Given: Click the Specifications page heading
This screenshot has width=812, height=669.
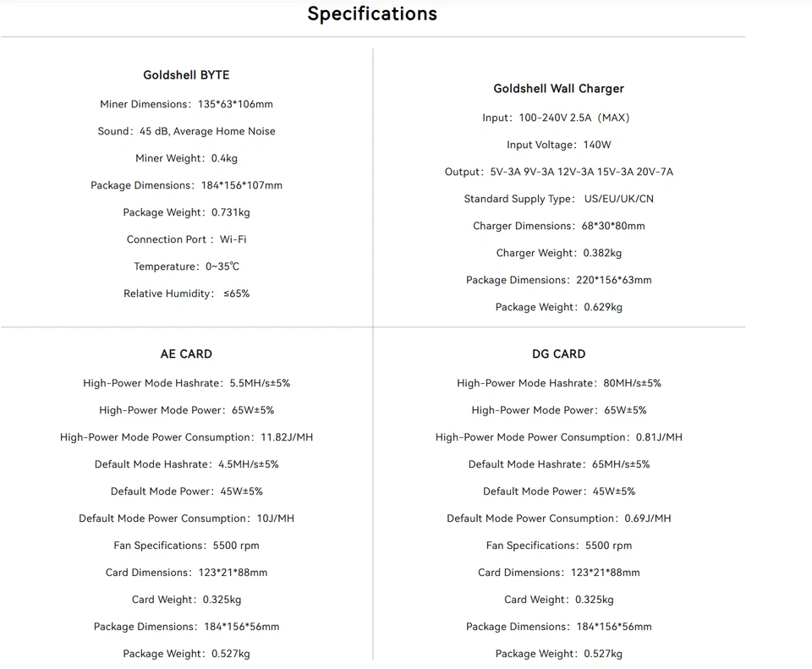Looking at the screenshot, I should [x=372, y=14].
